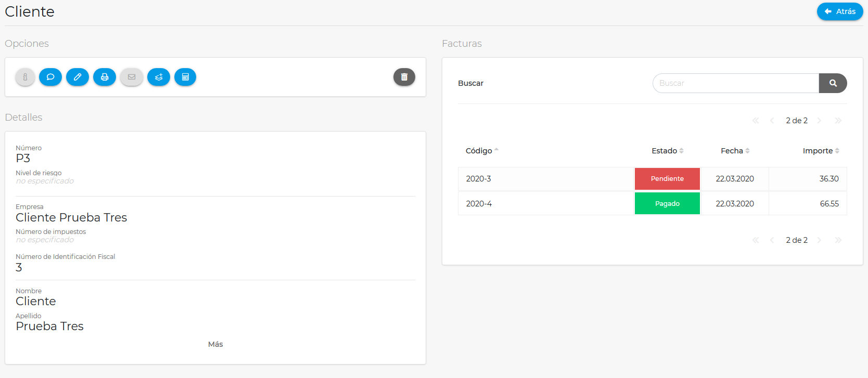
Task: Click the stacked layers plus icon
Action: (159, 77)
